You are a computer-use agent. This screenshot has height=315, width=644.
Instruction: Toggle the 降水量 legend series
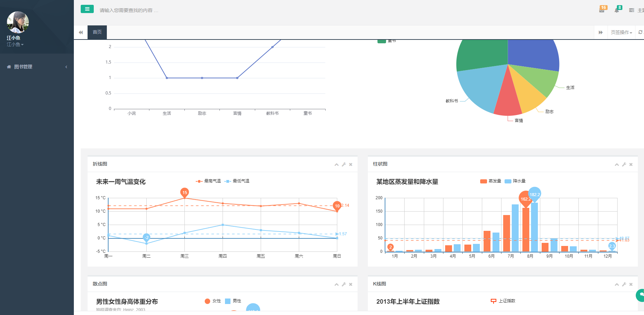click(x=515, y=181)
